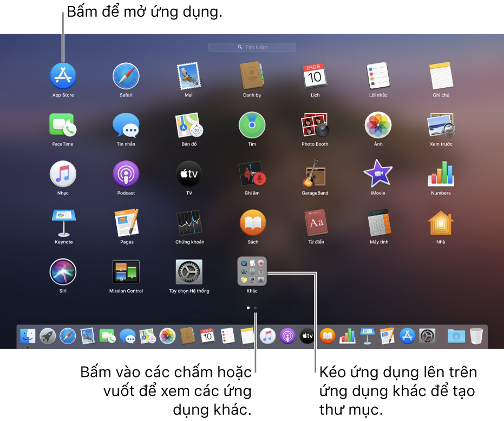
Task: Open Books from the Dock
Action: pyautogui.click(x=327, y=336)
